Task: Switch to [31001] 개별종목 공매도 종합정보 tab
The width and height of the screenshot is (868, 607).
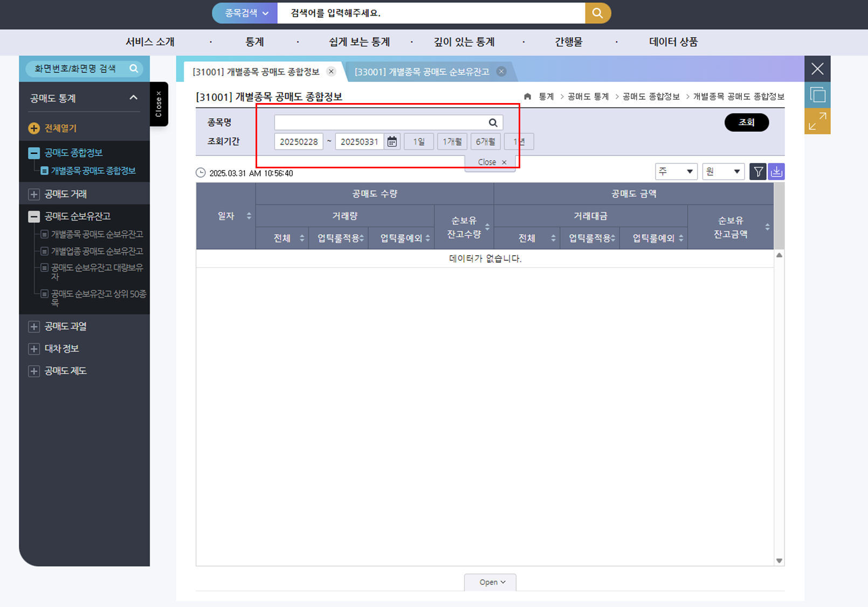Action: coord(256,72)
